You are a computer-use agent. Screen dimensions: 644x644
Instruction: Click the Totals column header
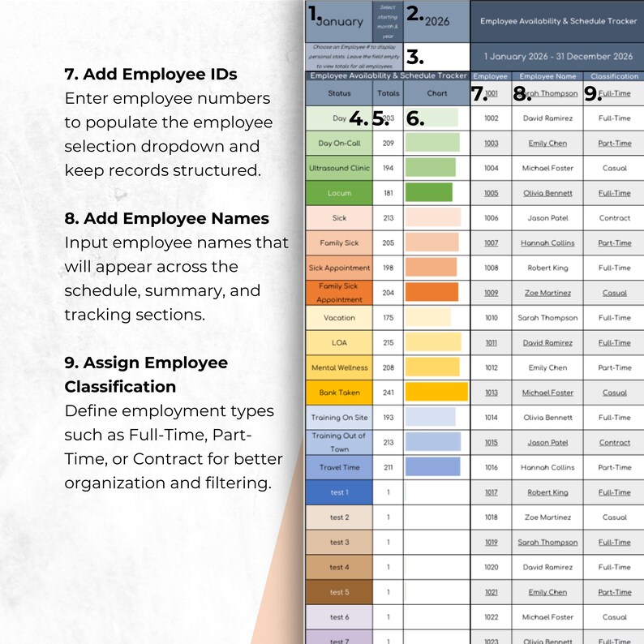(x=389, y=93)
